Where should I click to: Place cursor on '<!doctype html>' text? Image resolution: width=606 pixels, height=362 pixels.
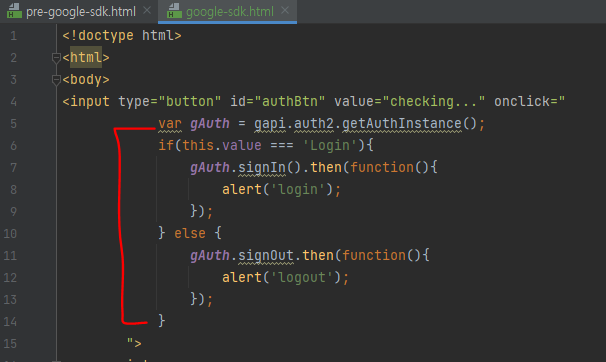click(x=122, y=36)
